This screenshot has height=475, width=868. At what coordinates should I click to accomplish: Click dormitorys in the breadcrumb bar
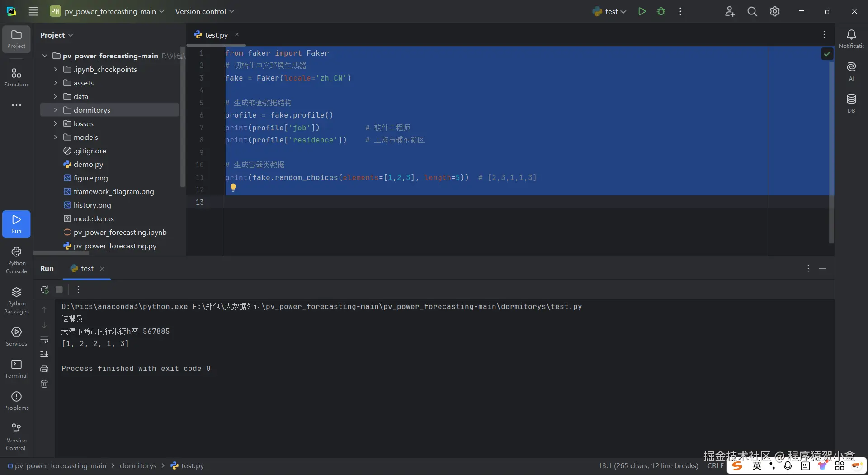[138, 465]
